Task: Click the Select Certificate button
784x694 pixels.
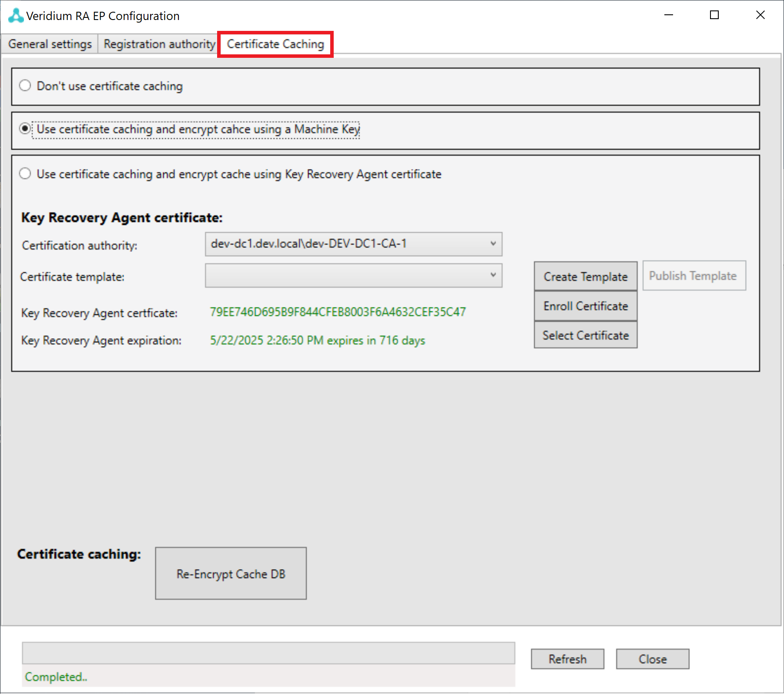Action: 585,335
